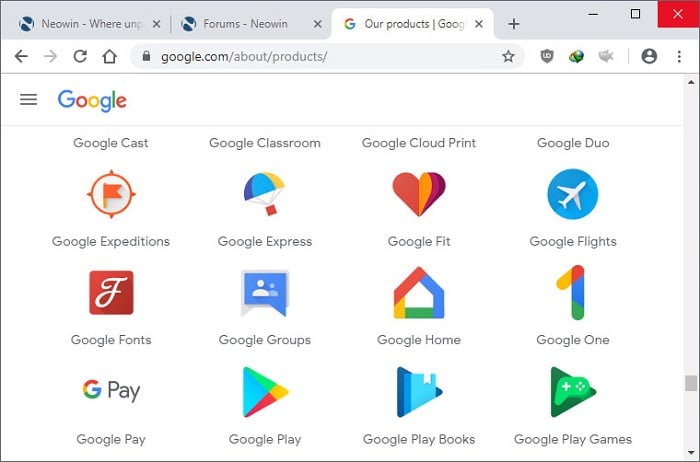Click the Google Flights text label

pos(573,241)
